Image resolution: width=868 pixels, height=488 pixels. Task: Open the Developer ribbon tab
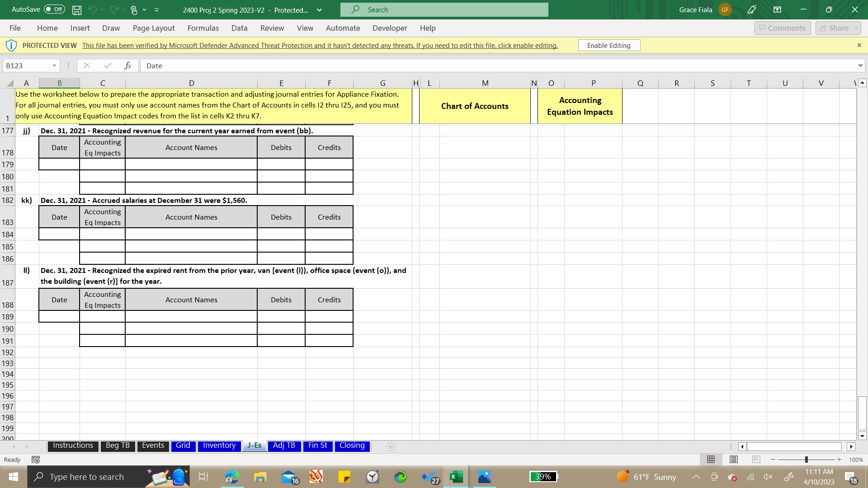(390, 28)
